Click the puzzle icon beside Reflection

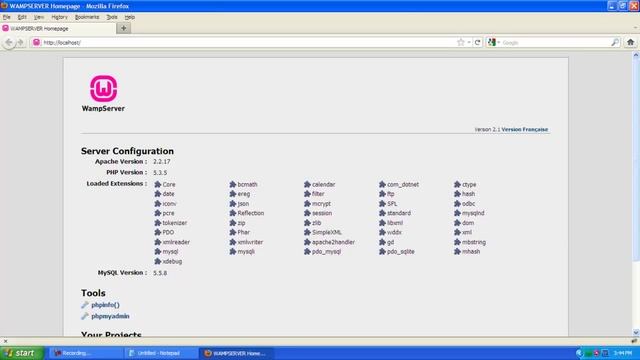(x=233, y=213)
